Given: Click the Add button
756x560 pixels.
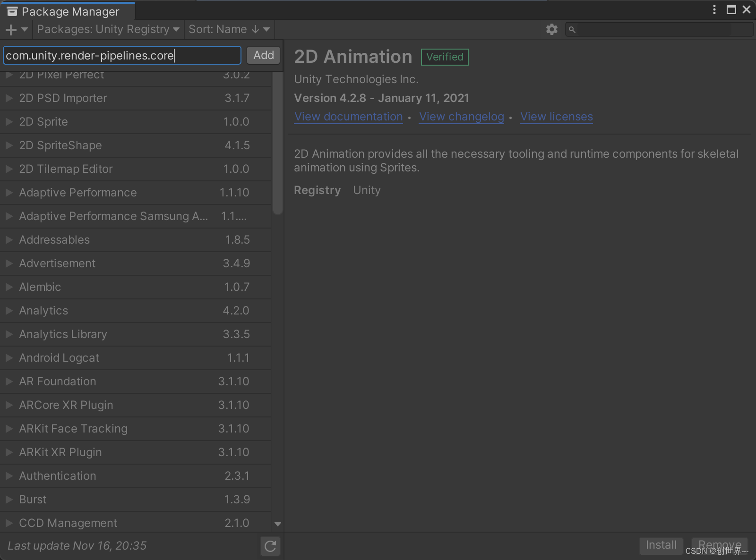Looking at the screenshot, I should (x=263, y=55).
